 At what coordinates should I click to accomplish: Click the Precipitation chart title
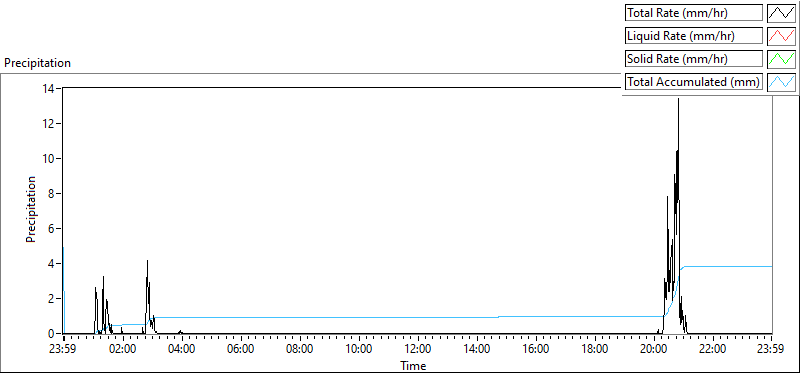tap(37, 63)
